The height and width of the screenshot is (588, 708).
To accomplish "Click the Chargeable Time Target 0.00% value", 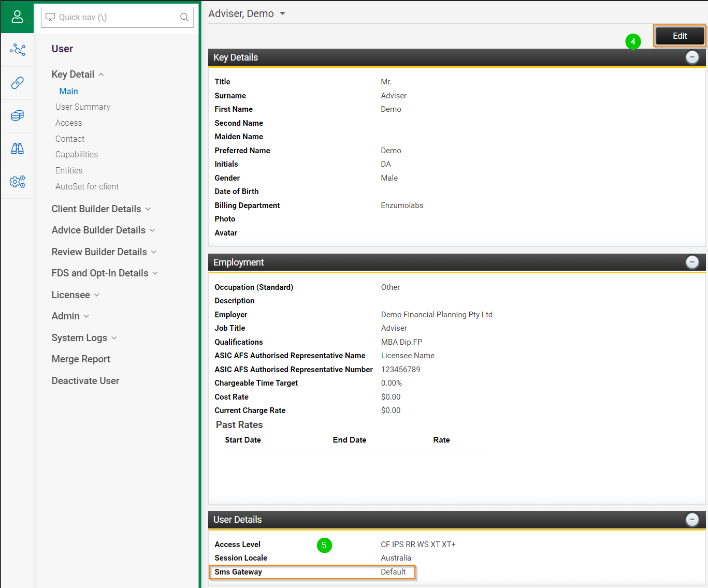I will (392, 383).
